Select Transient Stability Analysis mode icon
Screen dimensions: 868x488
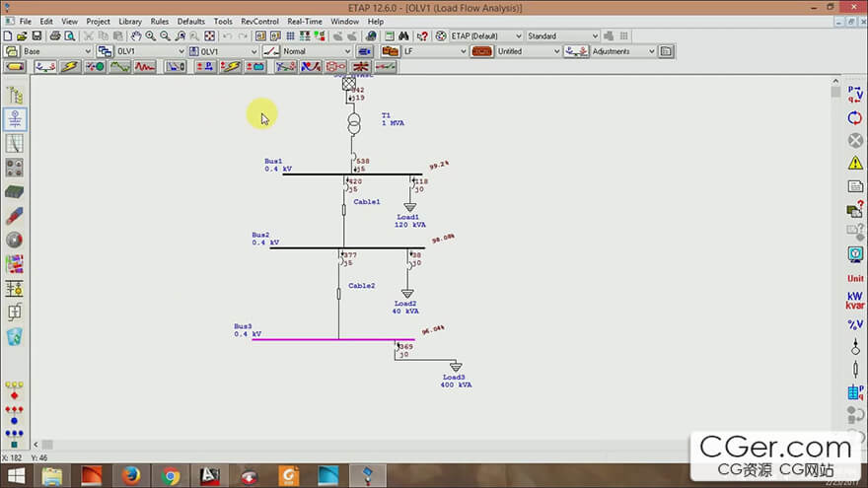click(x=145, y=67)
